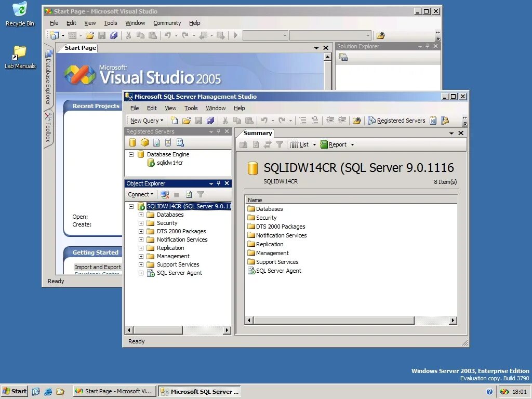The height and width of the screenshot is (399, 532).
Task: Expand the Databases node in Object Explorer
Action: (141, 215)
